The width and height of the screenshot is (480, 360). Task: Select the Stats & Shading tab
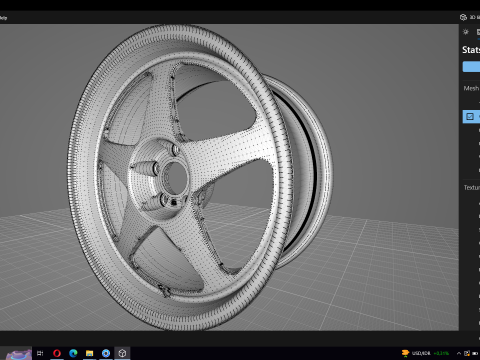coord(478,32)
